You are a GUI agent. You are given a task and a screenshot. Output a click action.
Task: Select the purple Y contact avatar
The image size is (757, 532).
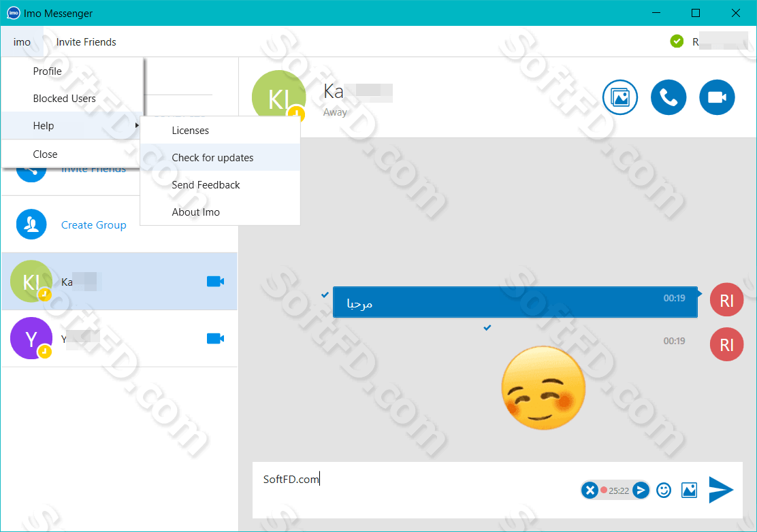31,338
